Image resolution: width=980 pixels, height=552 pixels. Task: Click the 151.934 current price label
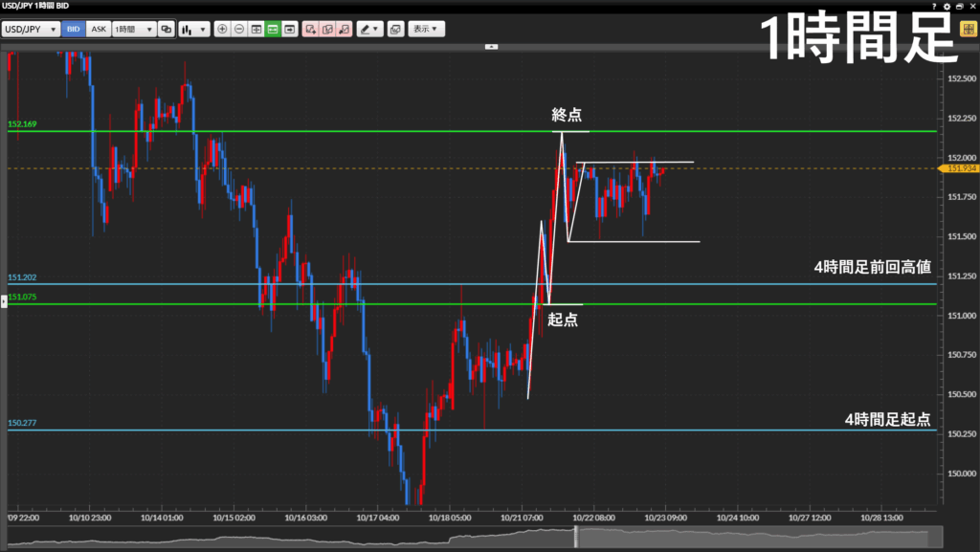click(x=959, y=168)
